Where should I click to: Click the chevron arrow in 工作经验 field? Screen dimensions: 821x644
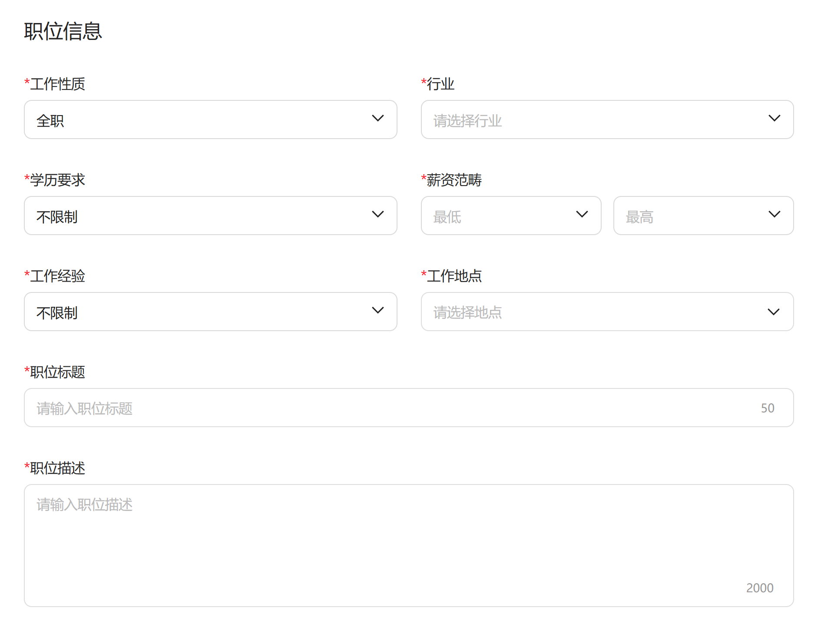pyautogui.click(x=377, y=311)
